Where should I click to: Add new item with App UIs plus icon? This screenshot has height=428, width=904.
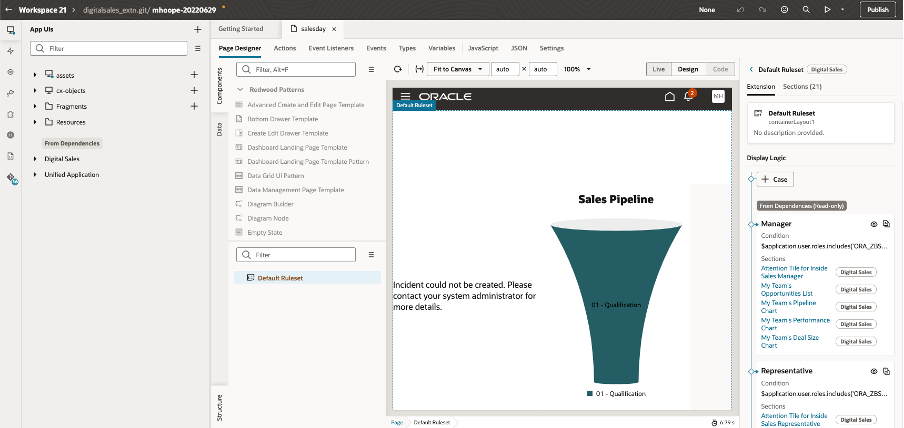(197, 30)
